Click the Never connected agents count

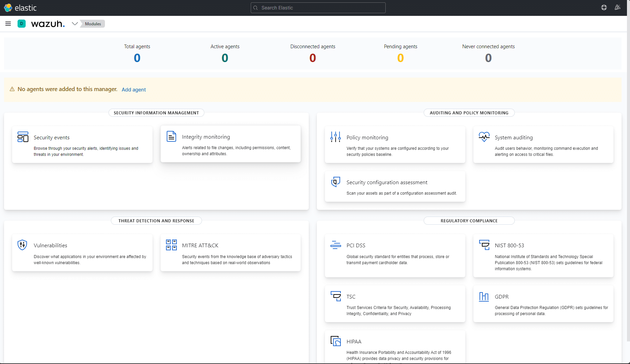tap(488, 58)
